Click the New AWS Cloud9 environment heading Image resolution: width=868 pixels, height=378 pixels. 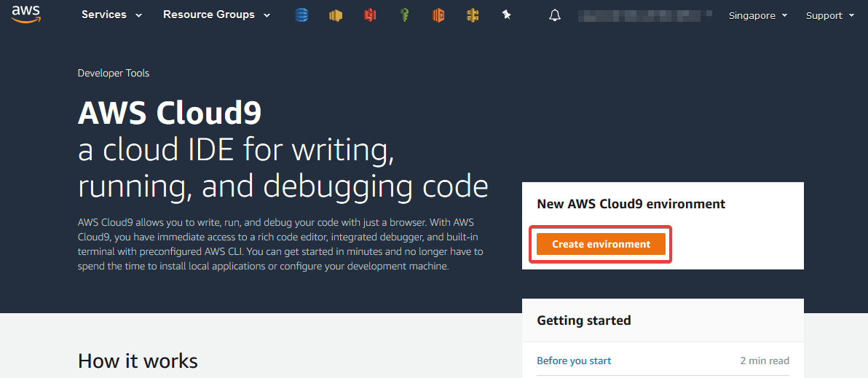tap(631, 204)
